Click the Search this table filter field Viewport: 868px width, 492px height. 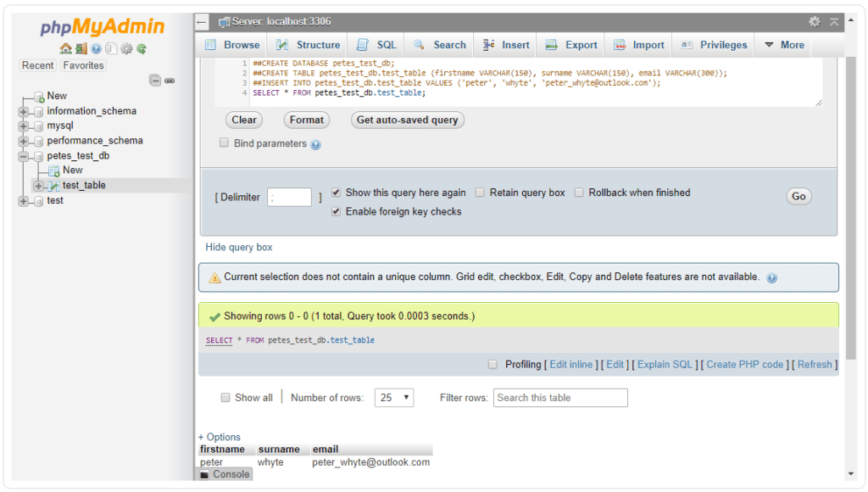click(560, 397)
